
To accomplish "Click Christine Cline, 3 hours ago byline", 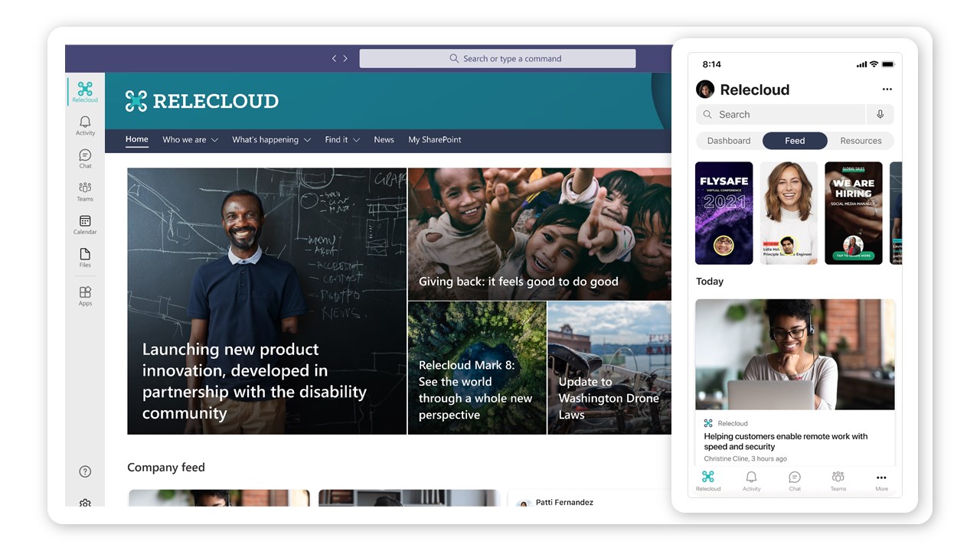I will (x=746, y=458).
